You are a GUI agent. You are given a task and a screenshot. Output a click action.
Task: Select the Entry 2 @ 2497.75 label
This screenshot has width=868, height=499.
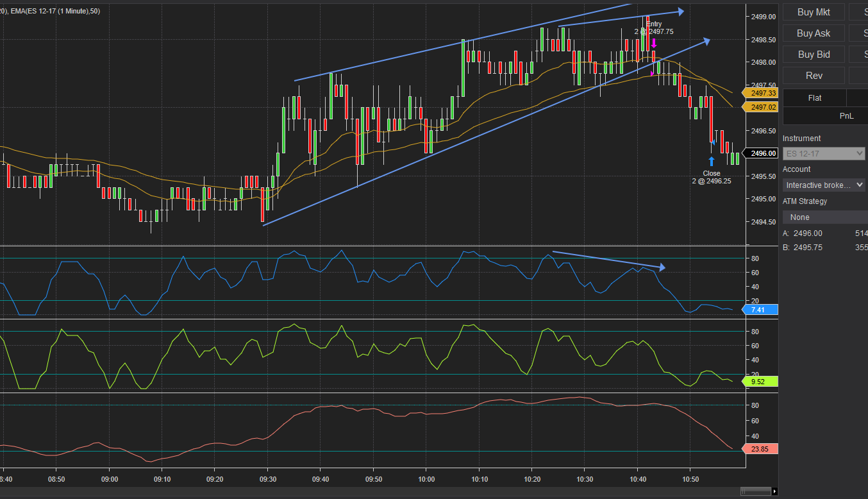654,28
